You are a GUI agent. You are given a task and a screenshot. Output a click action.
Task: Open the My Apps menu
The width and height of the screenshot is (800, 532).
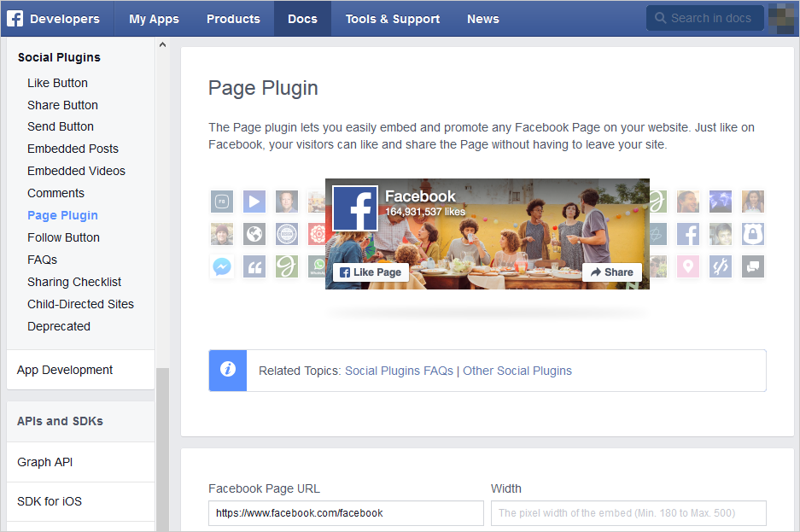154,19
